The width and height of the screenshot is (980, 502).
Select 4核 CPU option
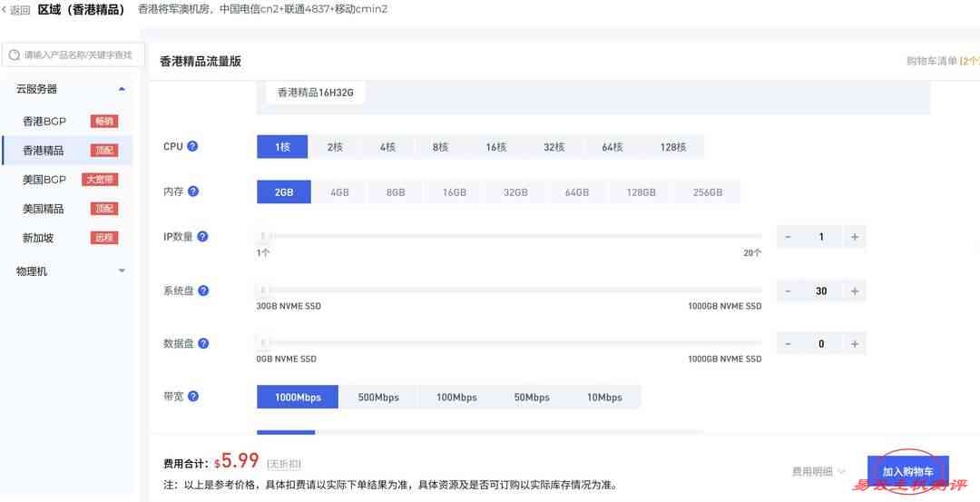tap(387, 147)
